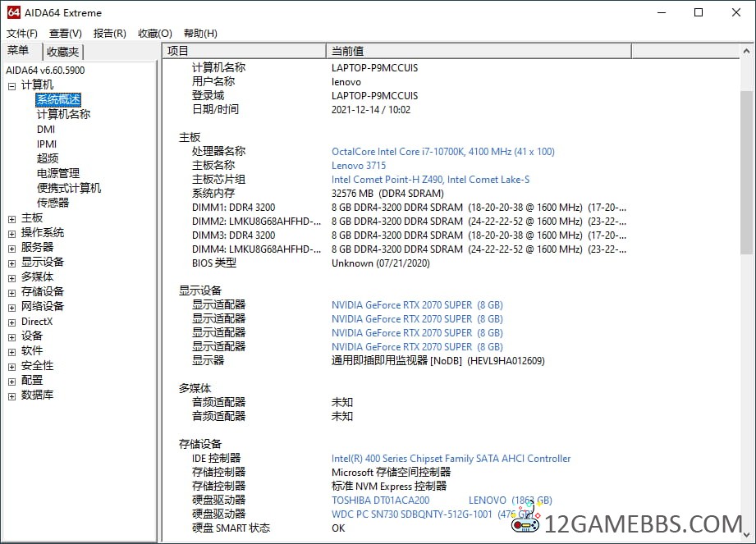Click the vertical scrollbar thumb

point(746,172)
